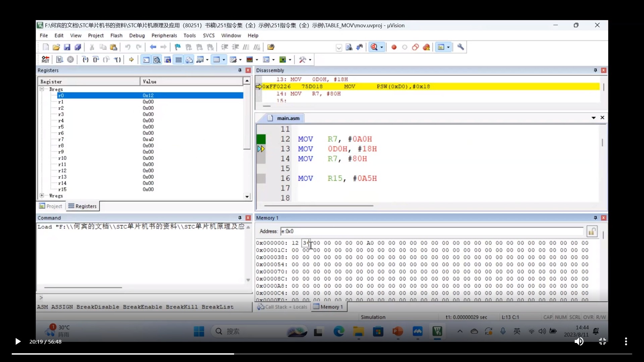Image resolution: width=644 pixels, height=362 pixels.
Task: Expand the Wregs tree node
Action: [42, 195]
